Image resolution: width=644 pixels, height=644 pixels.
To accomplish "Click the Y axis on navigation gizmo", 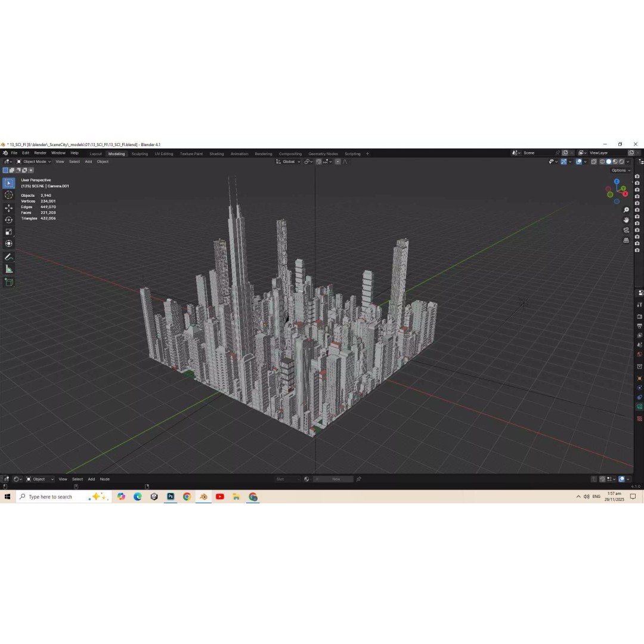I will 624,188.
